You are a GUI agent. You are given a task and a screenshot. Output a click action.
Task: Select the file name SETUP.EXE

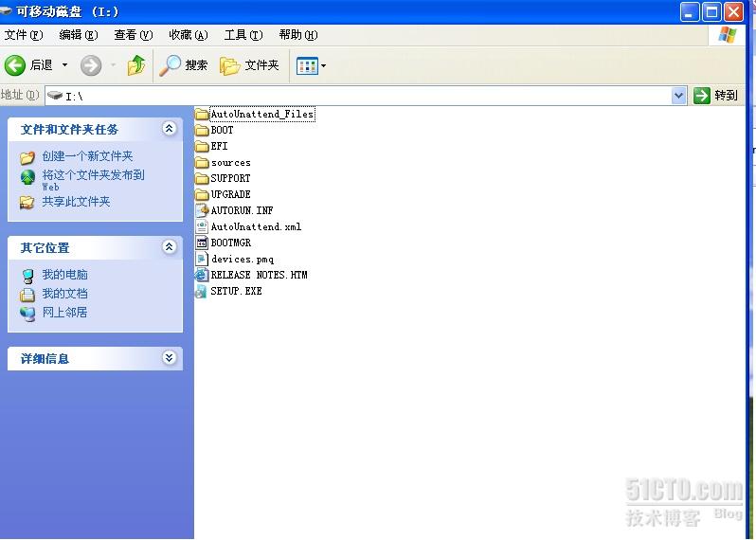(236, 291)
